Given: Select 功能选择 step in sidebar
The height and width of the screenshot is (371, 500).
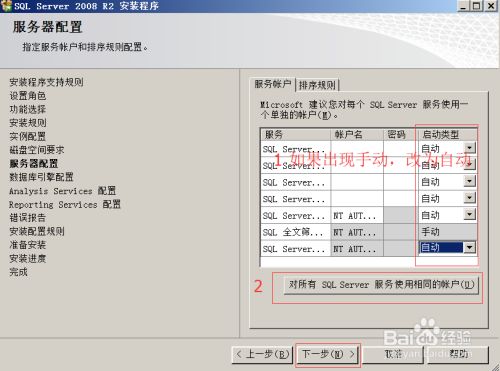Looking at the screenshot, I should [x=28, y=109].
